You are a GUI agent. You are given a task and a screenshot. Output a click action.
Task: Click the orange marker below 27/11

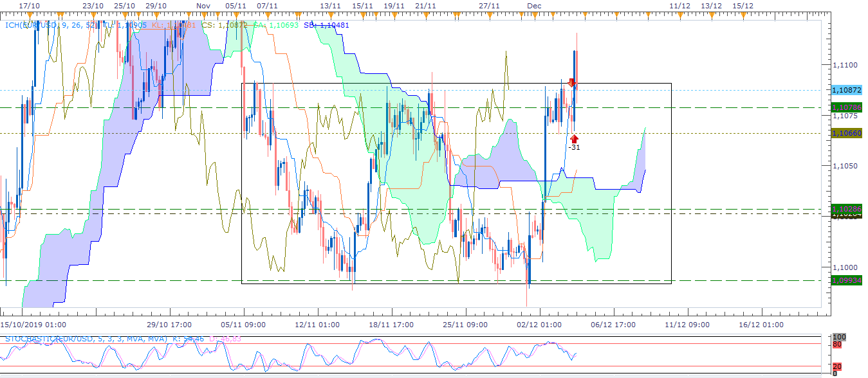[490, 15]
